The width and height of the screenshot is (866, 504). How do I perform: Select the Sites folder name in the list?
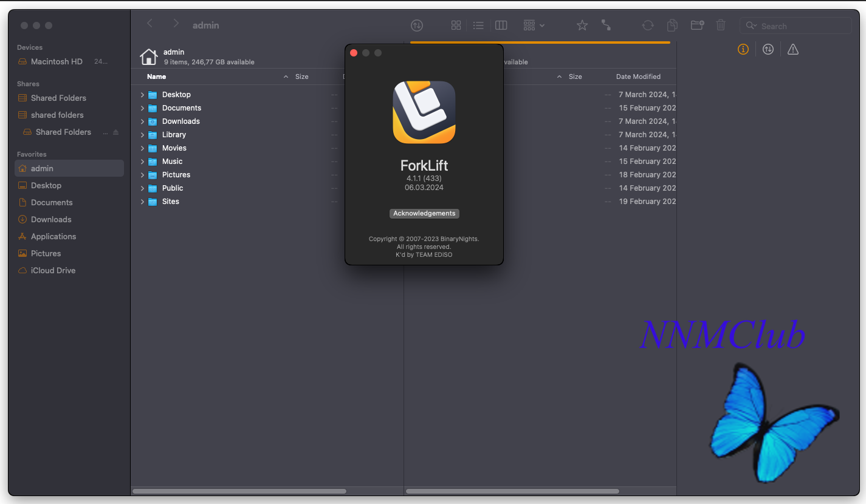click(x=171, y=202)
